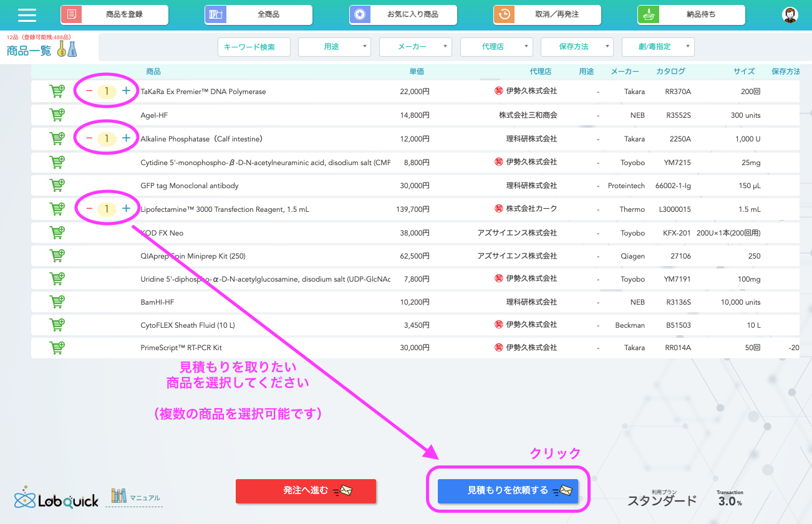This screenshot has width=812, height=524.
Task: Expand the 用途 filter dropdown
Action: tap(334, 47)
